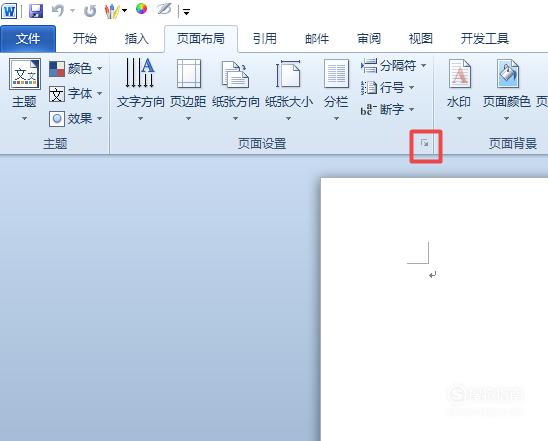This screenshot has width=548, height=441.
Task: Open the 行号 Line Numbers dropdown arrow
Action: pyautogui.click(x=411, y=87)
